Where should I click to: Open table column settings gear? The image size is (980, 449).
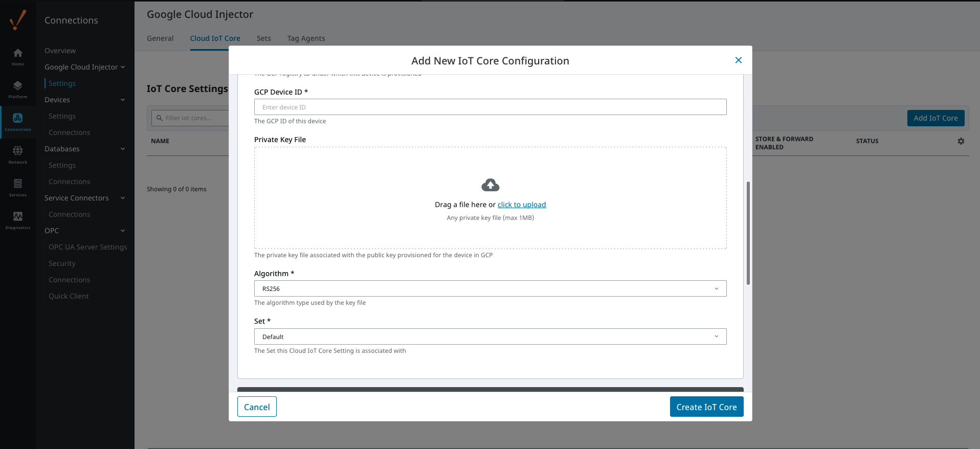[x=961, y=141]
